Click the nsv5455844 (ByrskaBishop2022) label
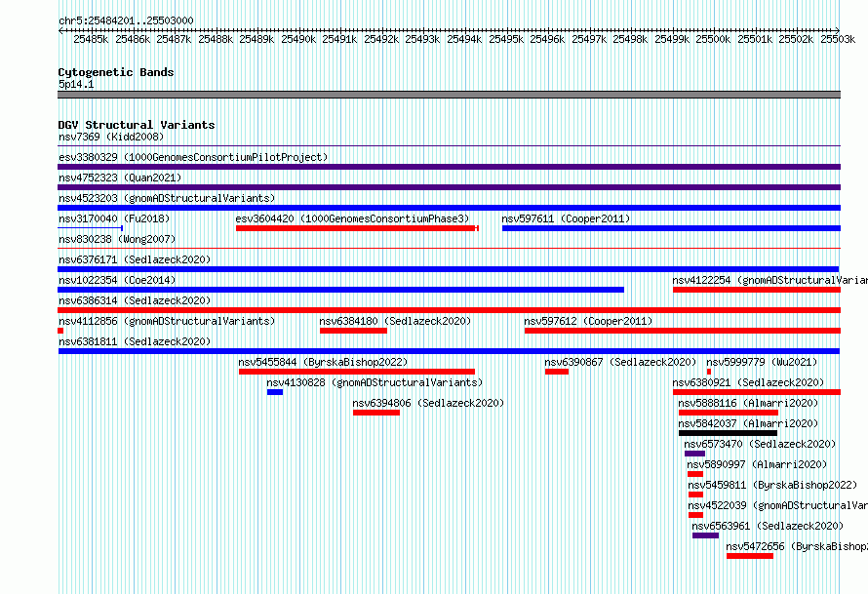The image size is (868, 594). click(x=323, y=362)
